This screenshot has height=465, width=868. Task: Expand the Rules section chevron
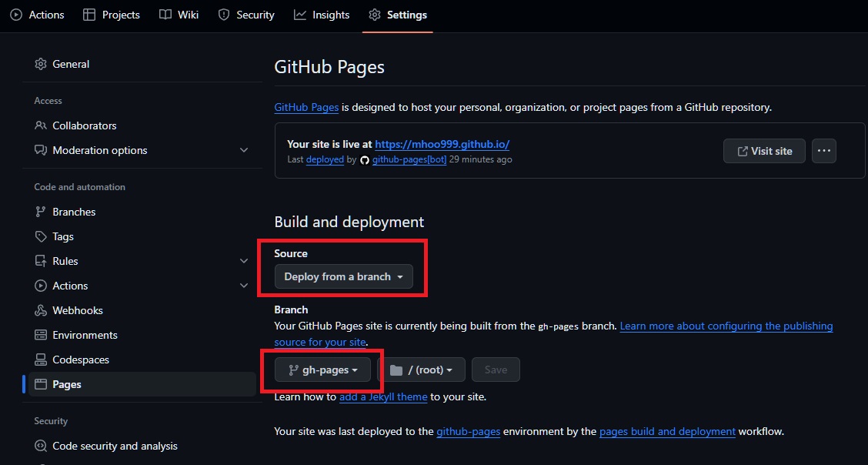click(x=244, y=261)
